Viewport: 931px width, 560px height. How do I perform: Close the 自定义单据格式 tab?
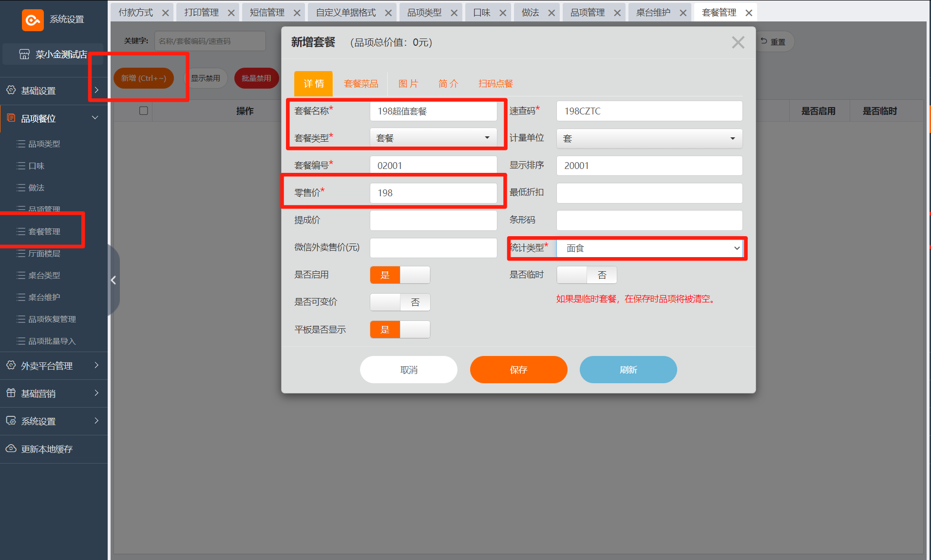pyautogui.click(x=388, y=13)
